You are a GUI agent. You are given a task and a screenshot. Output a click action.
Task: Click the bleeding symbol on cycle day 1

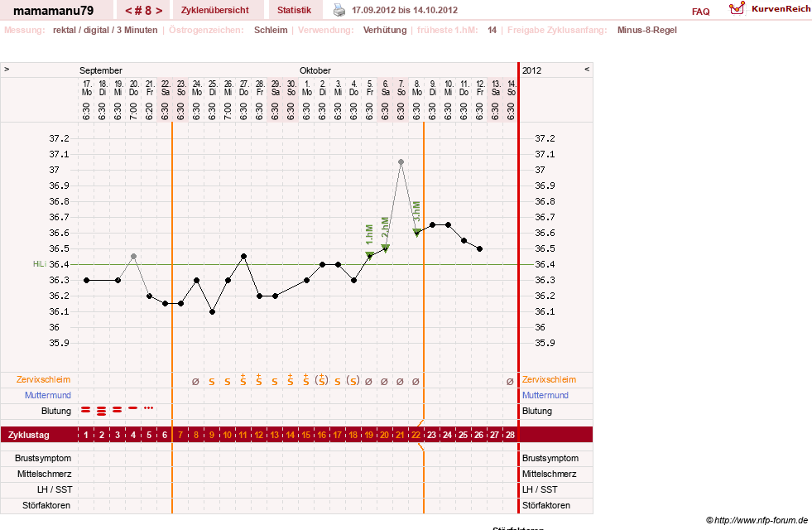tap(86, 410)
